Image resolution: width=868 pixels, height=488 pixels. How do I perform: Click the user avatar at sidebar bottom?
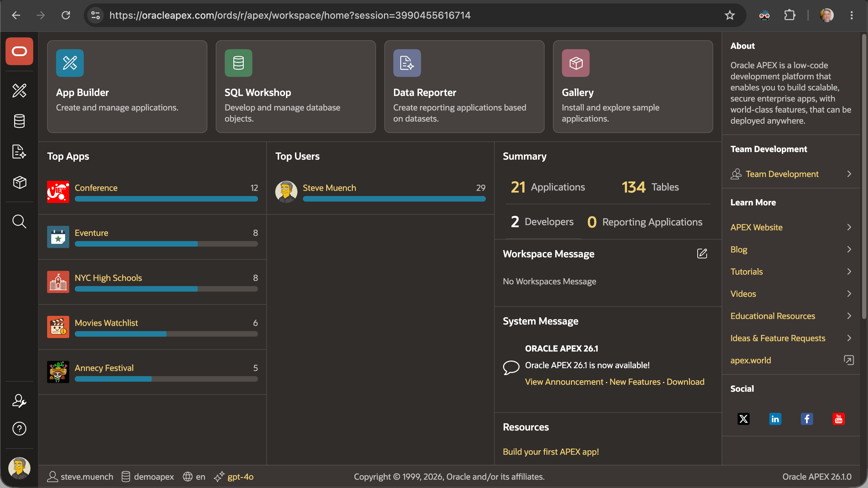pos(19,468)
